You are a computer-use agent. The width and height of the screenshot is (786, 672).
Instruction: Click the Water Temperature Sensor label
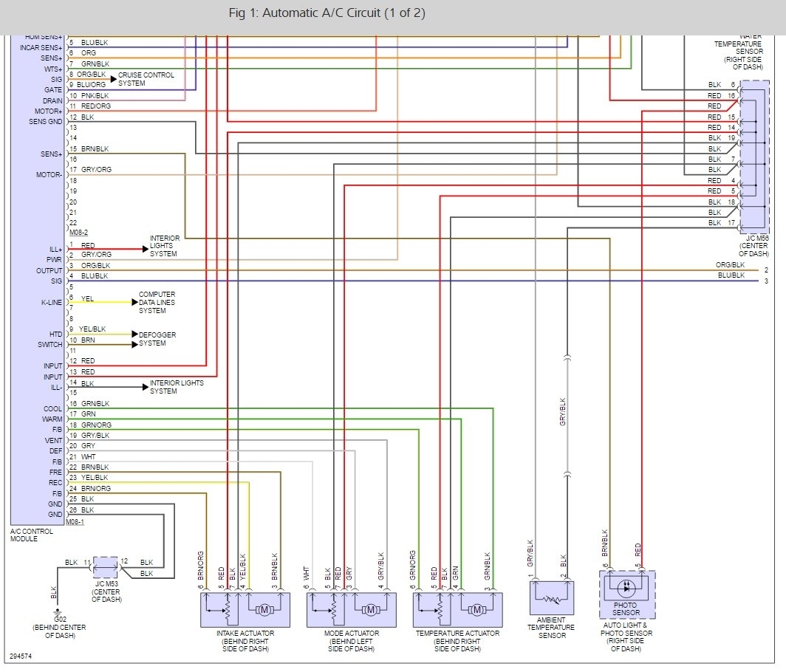coord(739,51)
